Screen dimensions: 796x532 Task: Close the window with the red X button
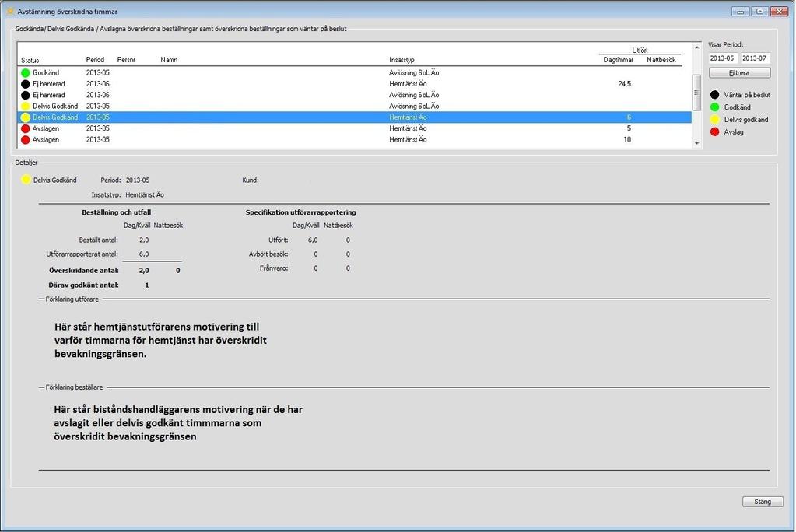[x=779, y=11]
